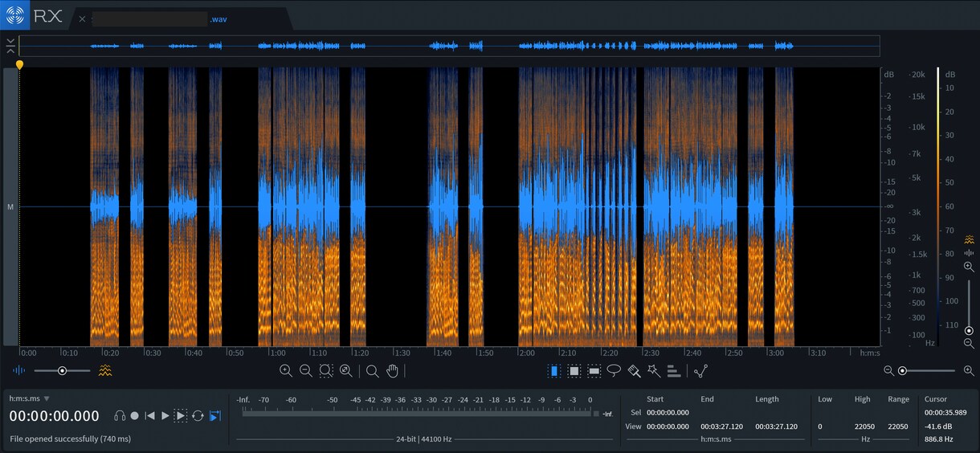Select the .wav file tab

point(181,18)
